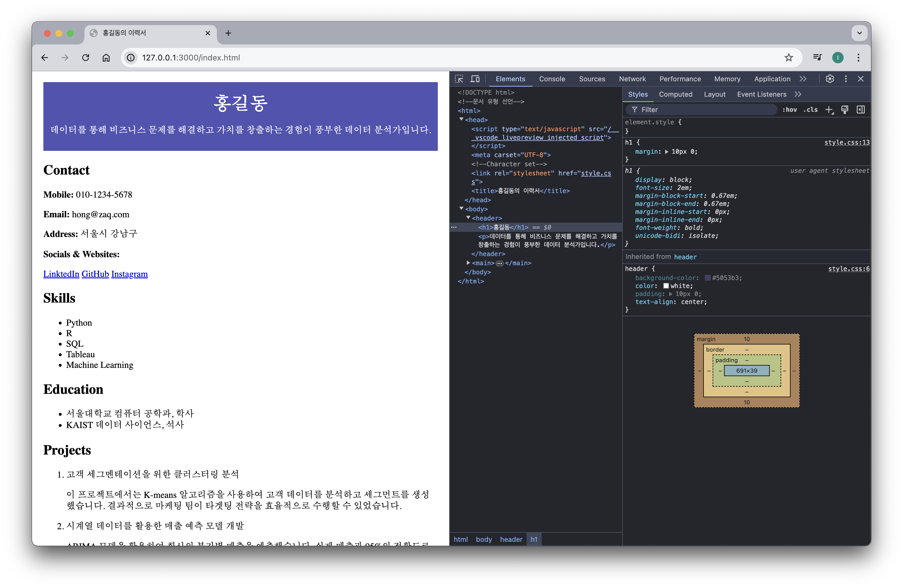Screen dimensions: 903x588
Task: Toggle device toolbar emulation icon
Action: tap(475, 79)
